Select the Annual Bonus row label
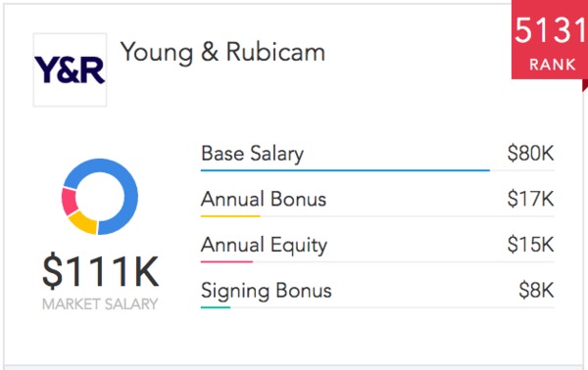The width and height of the screenshot is (588, 370). (x=264, y=199)
